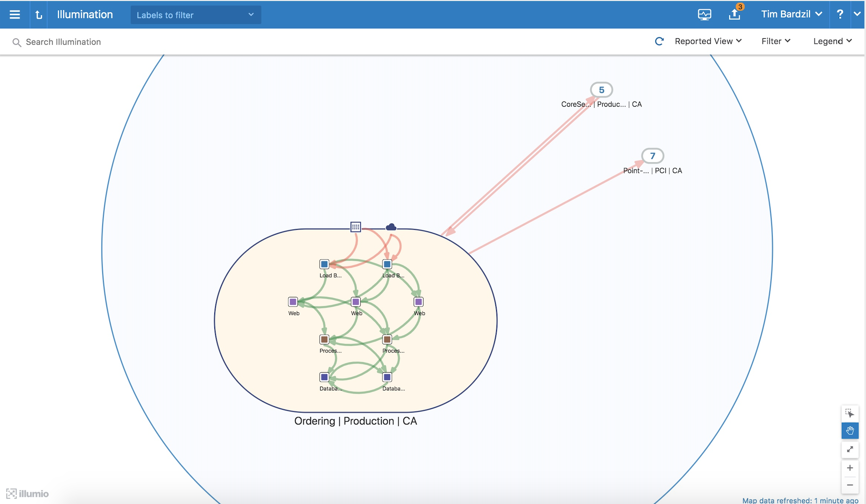Image resolution: width=866 pixels, height=504 pixels.
Task: Open the help question mark icon
Action: [x=840, y=15]
